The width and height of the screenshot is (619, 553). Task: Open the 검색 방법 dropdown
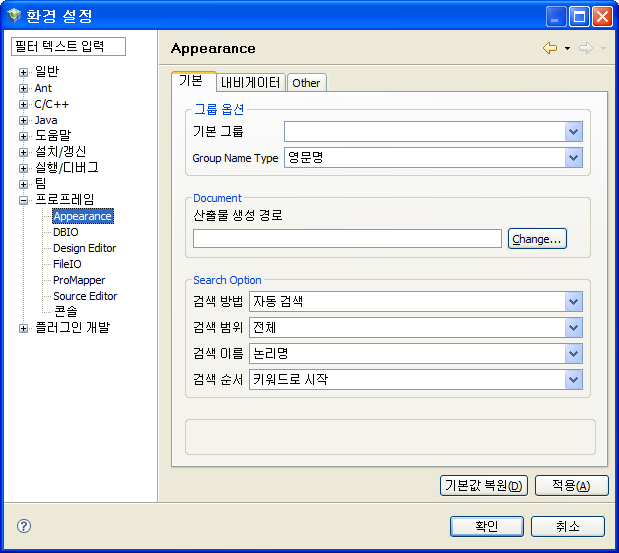[x=573, y=301]
